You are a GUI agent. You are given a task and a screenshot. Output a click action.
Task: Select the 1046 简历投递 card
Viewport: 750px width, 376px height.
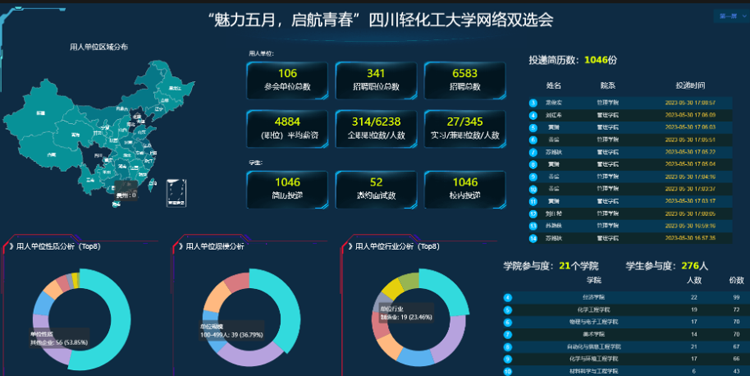(x=287, y=189)
